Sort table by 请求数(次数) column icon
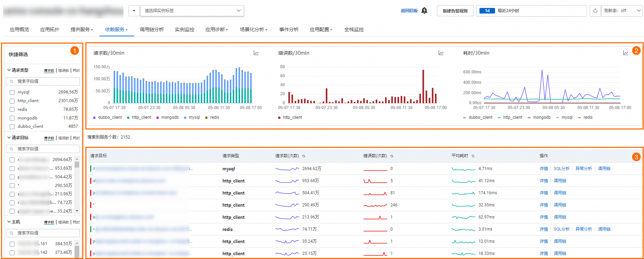 [x=304, y=156]
